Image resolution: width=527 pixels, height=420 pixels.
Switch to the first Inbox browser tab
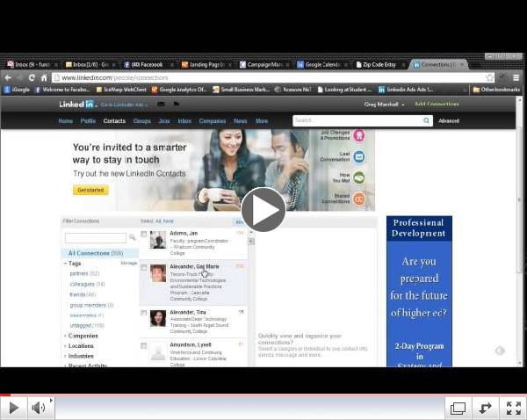click(x=32, y=64)
